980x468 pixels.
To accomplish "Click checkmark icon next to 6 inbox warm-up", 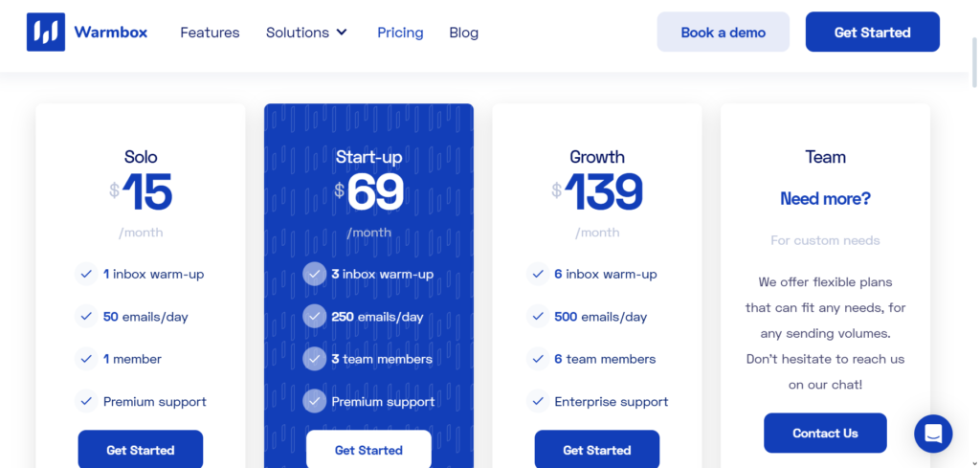I will coord(538,274).
